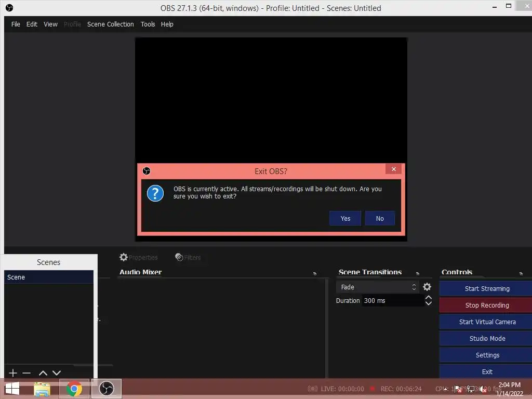Remove the selected scene with the minus icon
The image size is (532, 399).
tap(26, 373)
